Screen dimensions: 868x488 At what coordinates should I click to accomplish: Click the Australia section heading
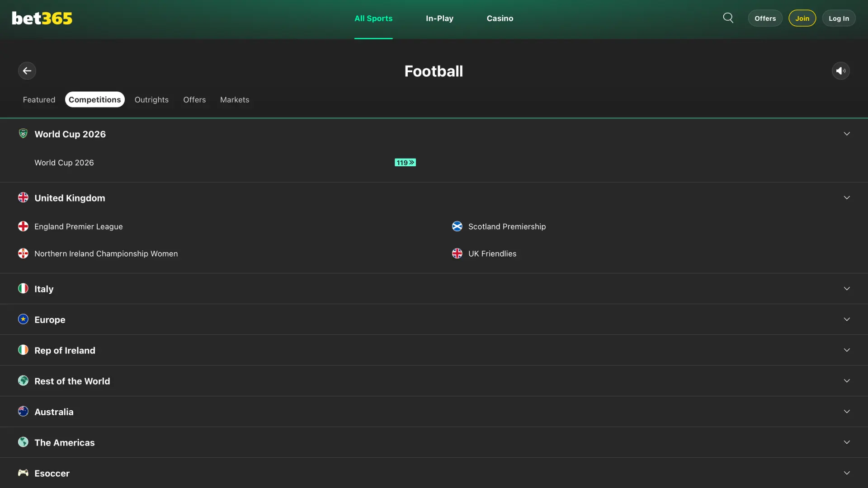[x=54, y=412]
